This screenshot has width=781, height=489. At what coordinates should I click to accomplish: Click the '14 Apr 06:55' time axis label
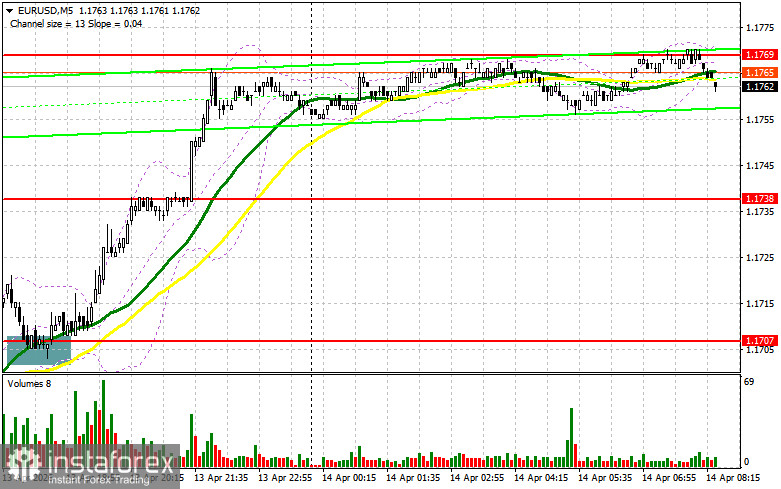(x=669, y=478)
